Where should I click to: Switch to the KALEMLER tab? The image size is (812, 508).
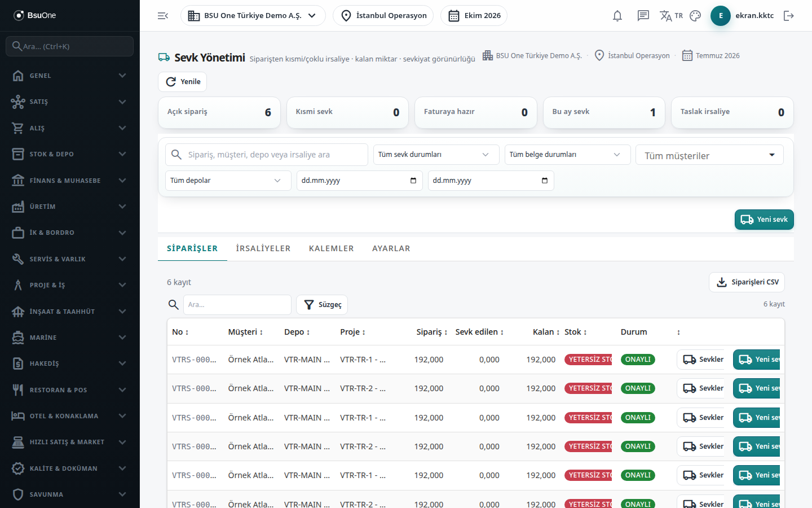pyautogui.click(x=332, y=248)
